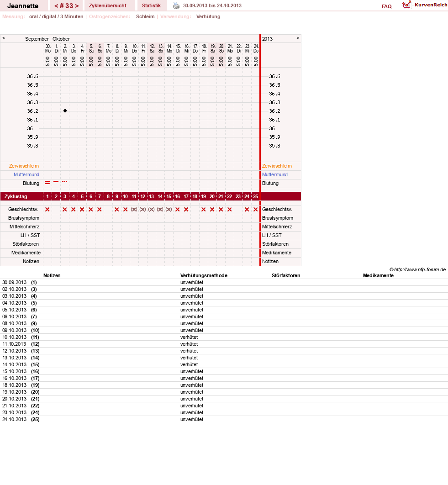Click the red X under cycle day 9
Viewport: 448px width, 485px height.
click(116, 210)
